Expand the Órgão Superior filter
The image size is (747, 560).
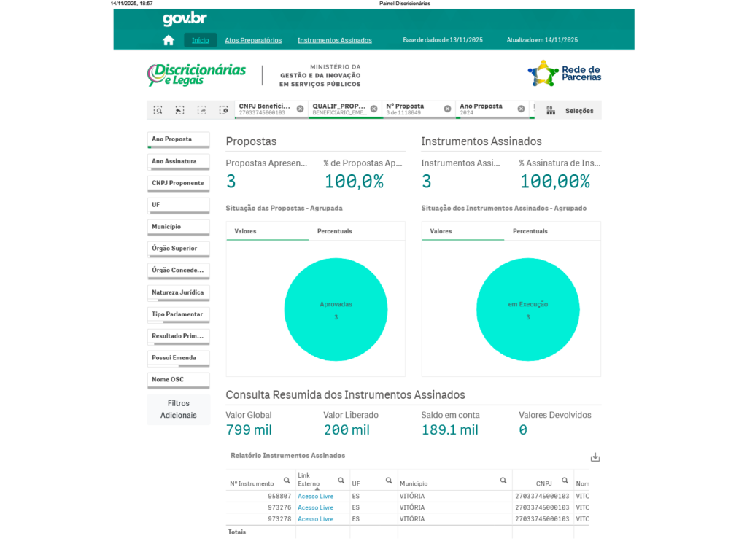click(178, 249)
